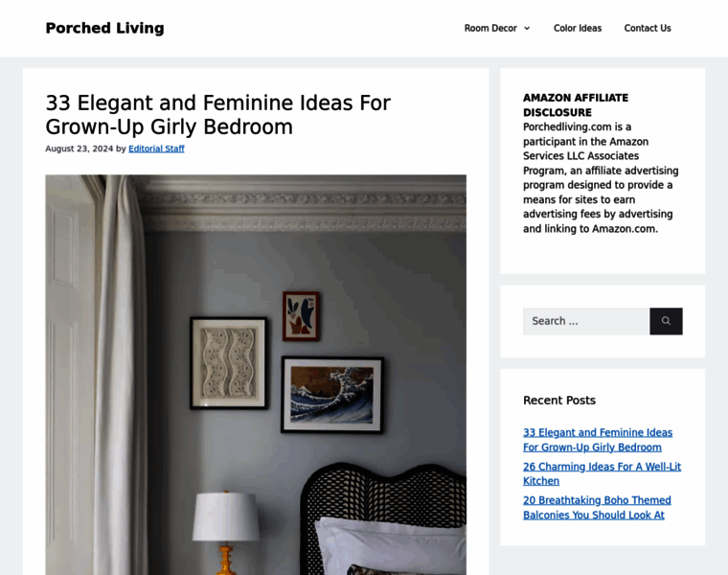Click the search magnifier icon button
Viewport: 728px width, 575px height.
(666, 321)
